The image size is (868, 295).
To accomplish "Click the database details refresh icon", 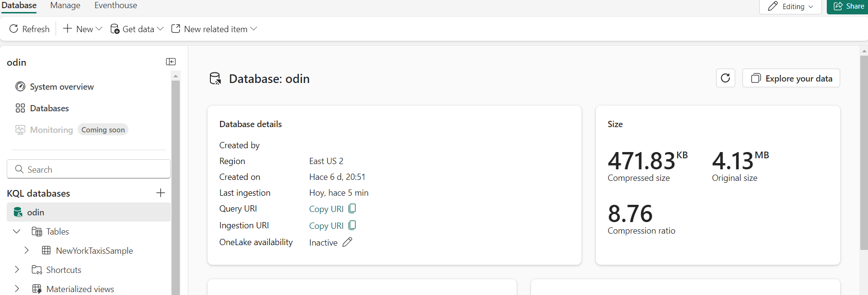I will [x=725, y=78].
